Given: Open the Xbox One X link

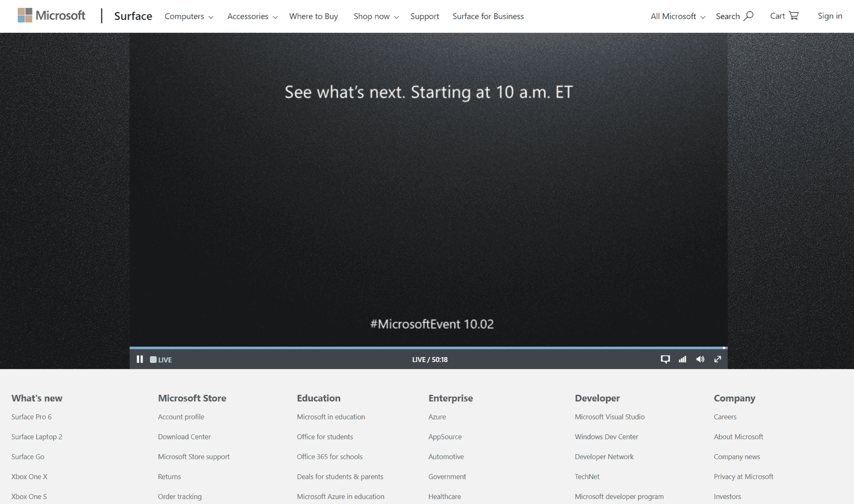Looking at the screenshot, I should click(29, 477).
